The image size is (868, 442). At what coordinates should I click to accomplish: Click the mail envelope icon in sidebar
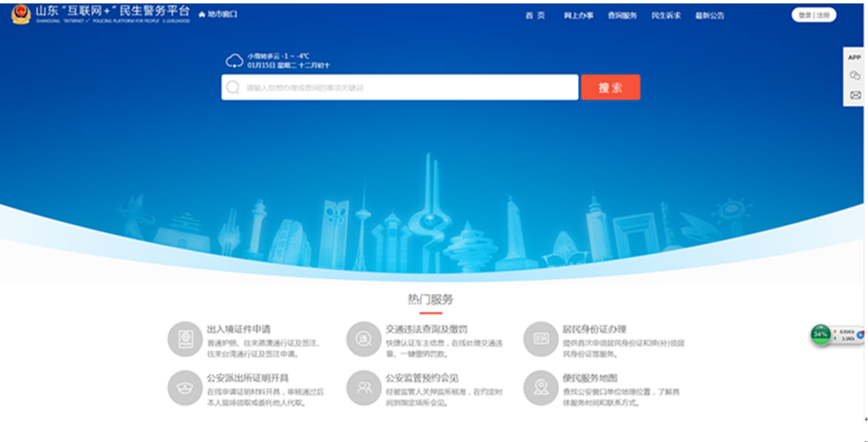point(853,95)
